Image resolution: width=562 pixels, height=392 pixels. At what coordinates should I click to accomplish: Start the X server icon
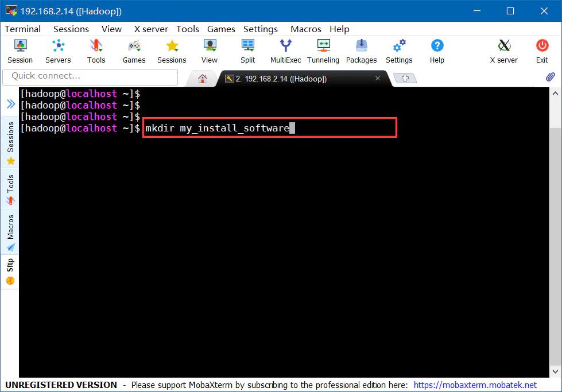(503, 51)
